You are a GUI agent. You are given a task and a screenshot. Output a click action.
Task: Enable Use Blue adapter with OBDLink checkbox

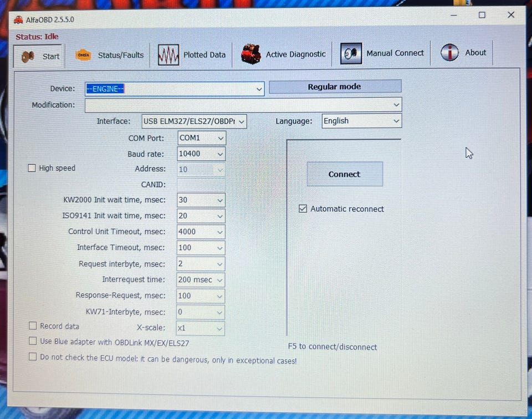click(x=33, y=341)
